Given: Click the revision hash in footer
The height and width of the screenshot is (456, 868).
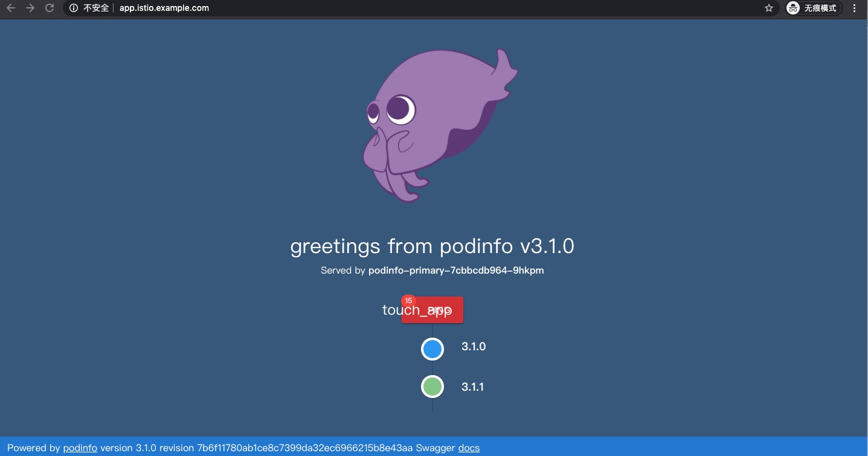Looking at the screenshot, I should [305, 448].
